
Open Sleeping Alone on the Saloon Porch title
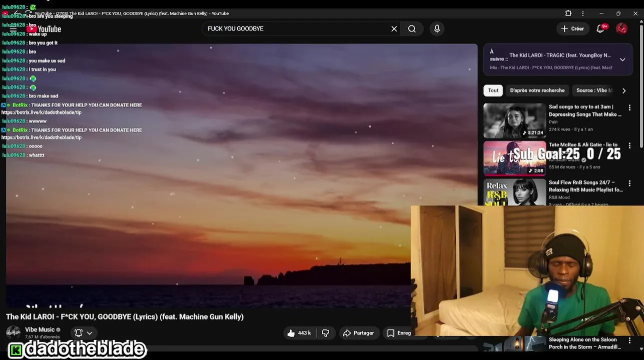(x=585, y=343)
